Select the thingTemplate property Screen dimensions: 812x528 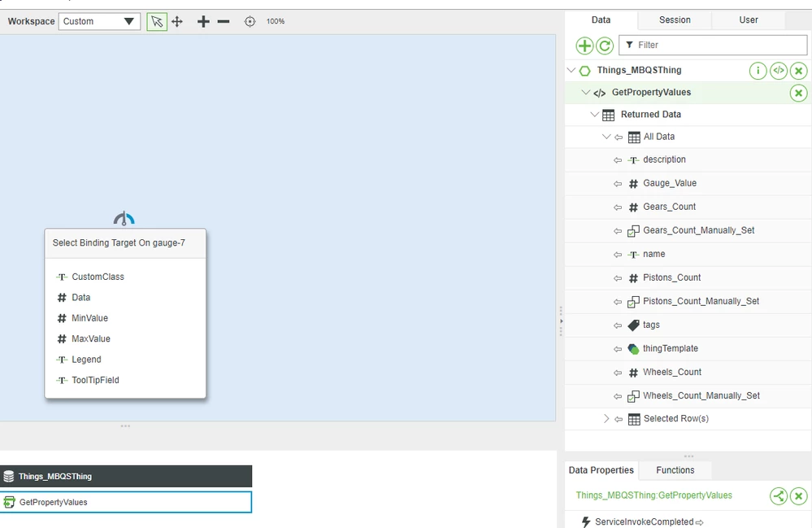pyautogui.click(x=688, y=349)
